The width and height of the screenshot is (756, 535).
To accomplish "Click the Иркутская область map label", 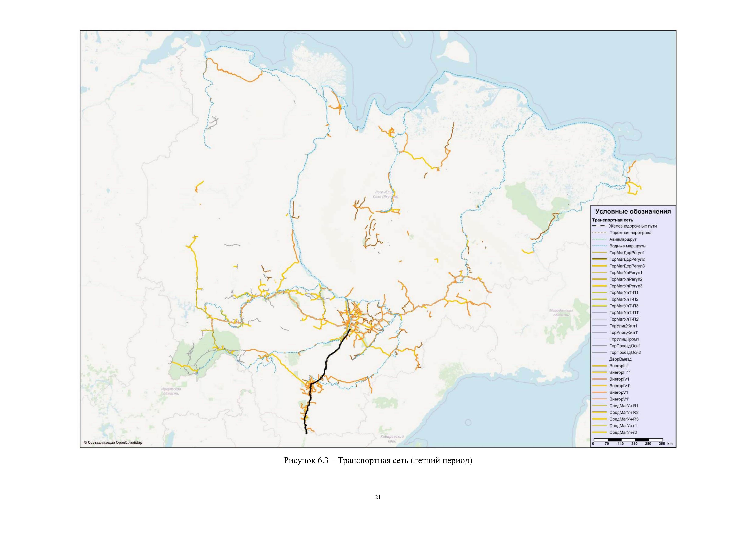I will click(171, 391).
